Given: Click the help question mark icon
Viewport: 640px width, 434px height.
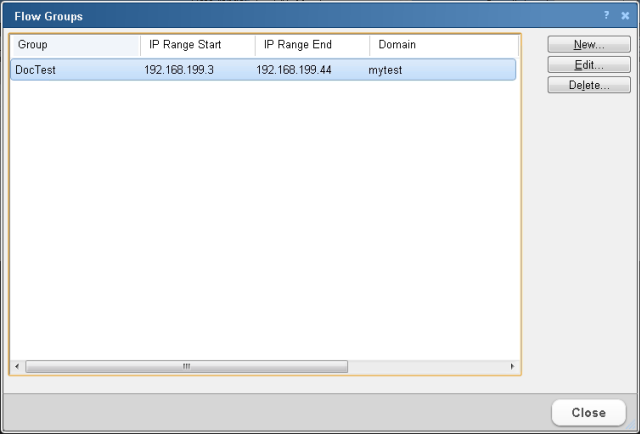Looking at the screenshot, I should (606, 16).
